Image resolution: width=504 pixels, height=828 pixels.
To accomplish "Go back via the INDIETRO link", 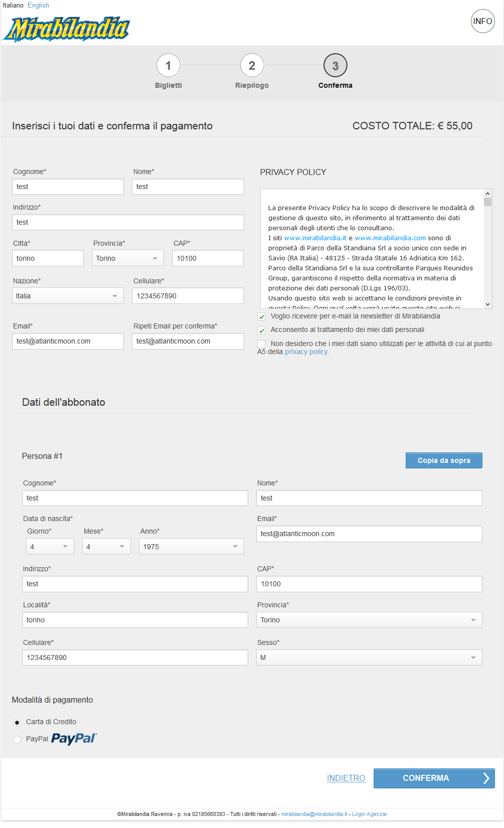I will (x=346, y=778).
